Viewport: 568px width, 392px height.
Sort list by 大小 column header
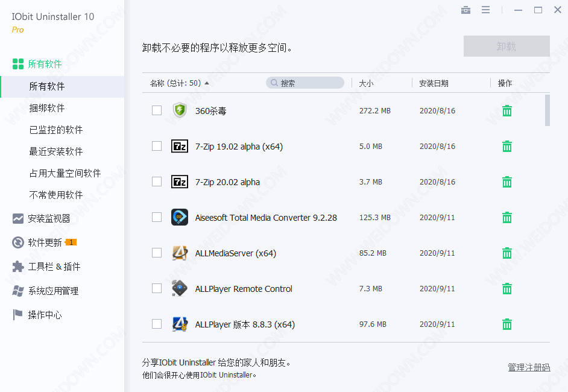point(366,83)
